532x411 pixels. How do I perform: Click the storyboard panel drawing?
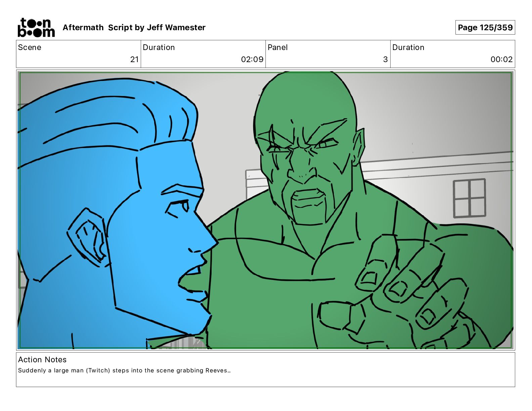[x=266, y=210]
